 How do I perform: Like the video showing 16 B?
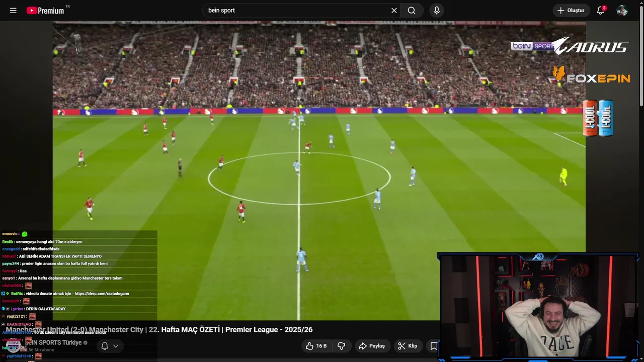(316, 346)
